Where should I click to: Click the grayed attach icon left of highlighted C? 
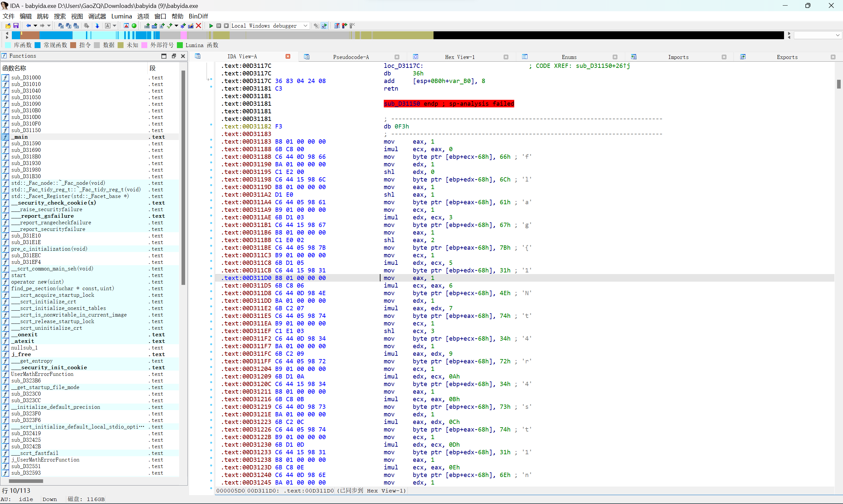click(x=317, y=26)
